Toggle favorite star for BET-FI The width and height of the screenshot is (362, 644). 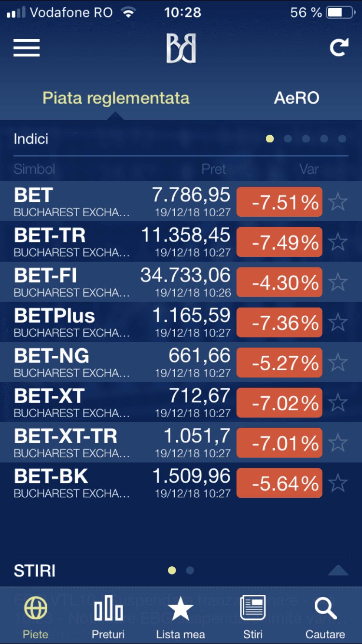point(338,281)
